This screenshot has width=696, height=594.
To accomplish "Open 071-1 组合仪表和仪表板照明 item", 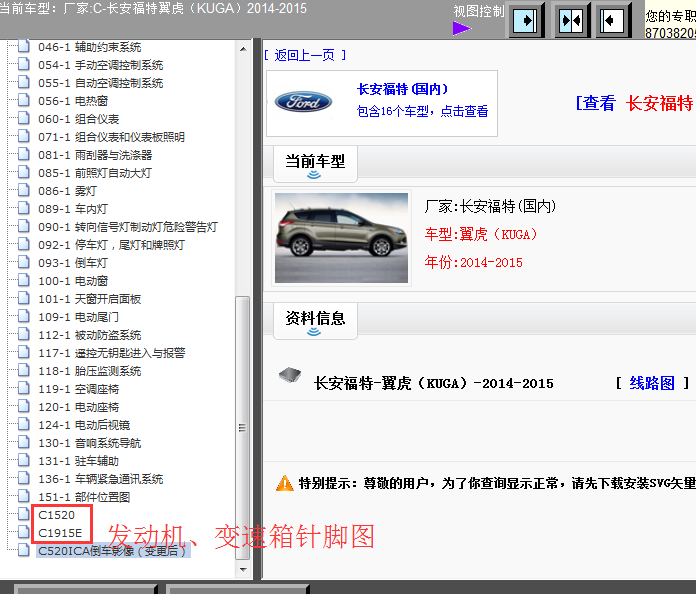I will [x=111, y=137].
